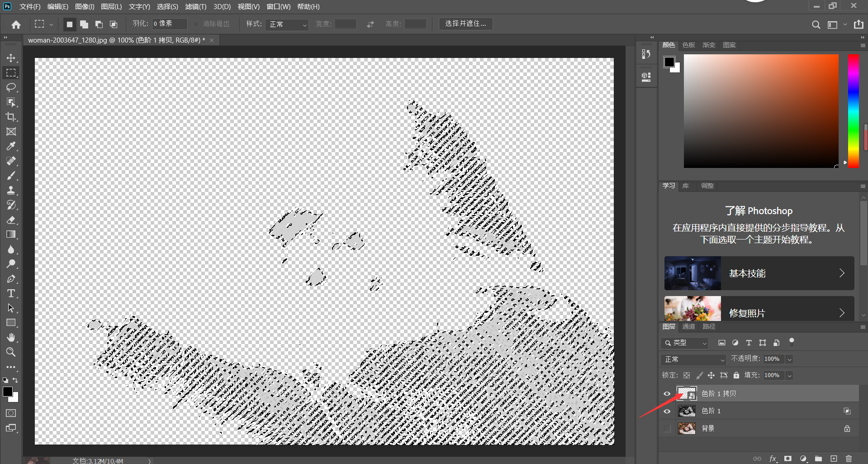
Task: Create new fill or adjustment layer
Action: click(x=803, y=459)
